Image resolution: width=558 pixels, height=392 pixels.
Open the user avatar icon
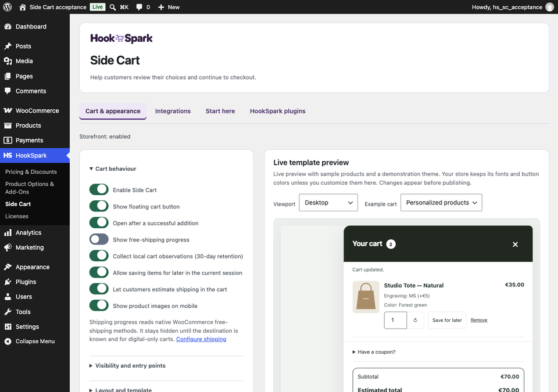pos(550,7)
